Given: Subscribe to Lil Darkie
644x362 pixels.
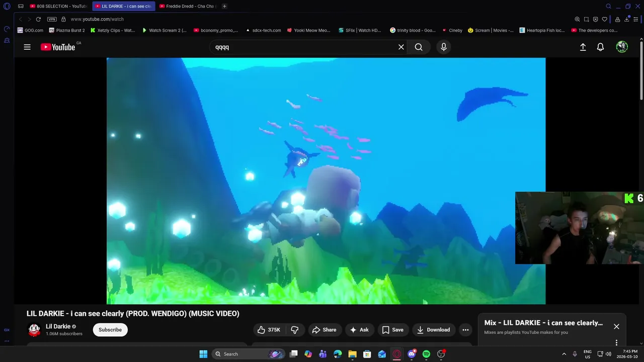Looking at the screenshot, I should click(x=110, y=330).
